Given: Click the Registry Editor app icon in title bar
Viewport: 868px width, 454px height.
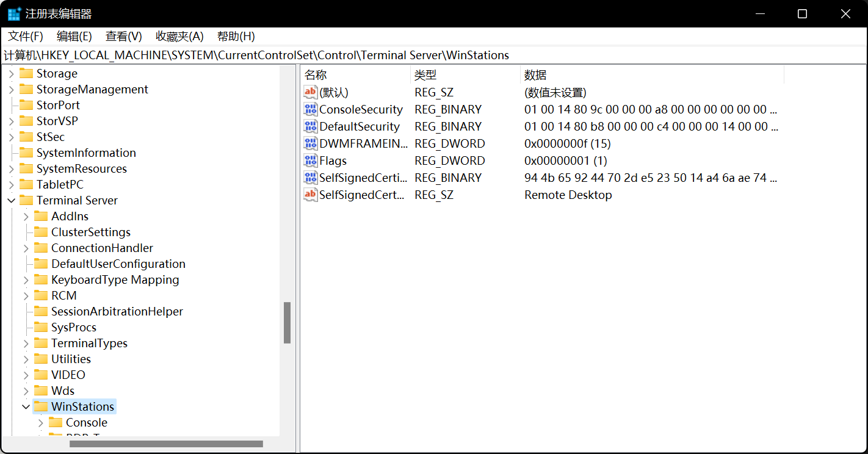Looking at the screenshot, I should click(x=15, y=13).
